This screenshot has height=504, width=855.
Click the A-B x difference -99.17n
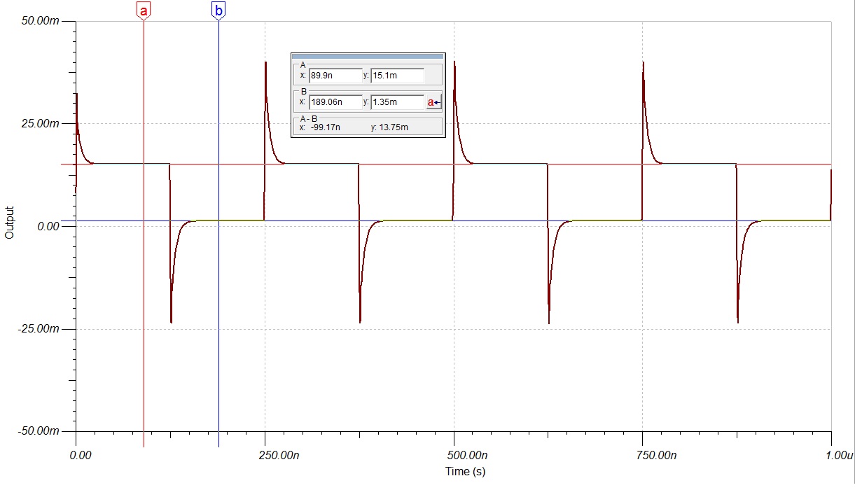point(326,127)
